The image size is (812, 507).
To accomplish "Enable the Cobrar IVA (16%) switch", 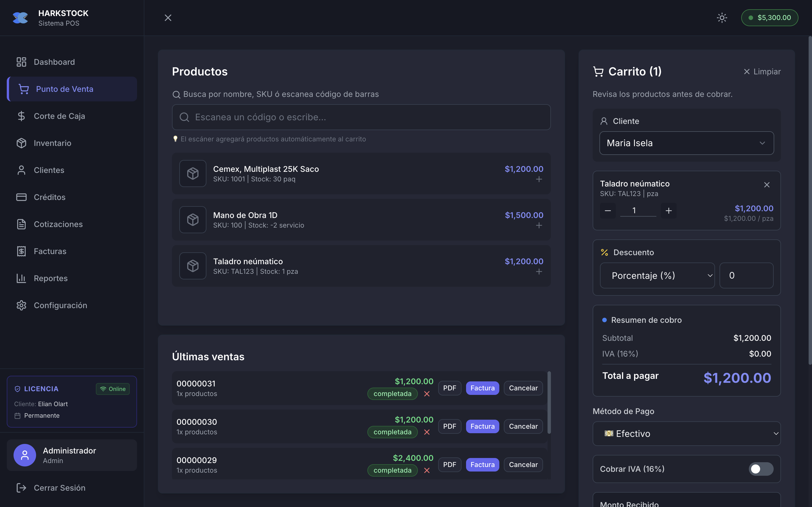I will tap(761, 469).
